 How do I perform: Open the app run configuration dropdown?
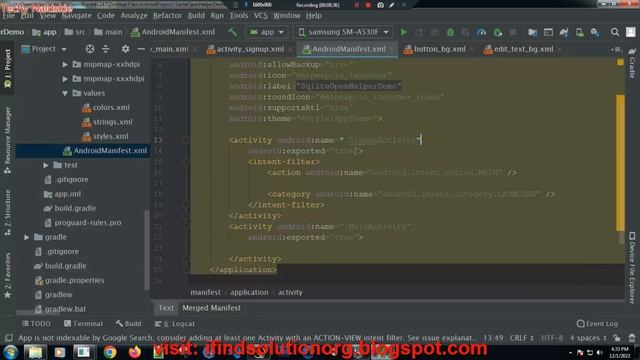[x=267, y=32]
